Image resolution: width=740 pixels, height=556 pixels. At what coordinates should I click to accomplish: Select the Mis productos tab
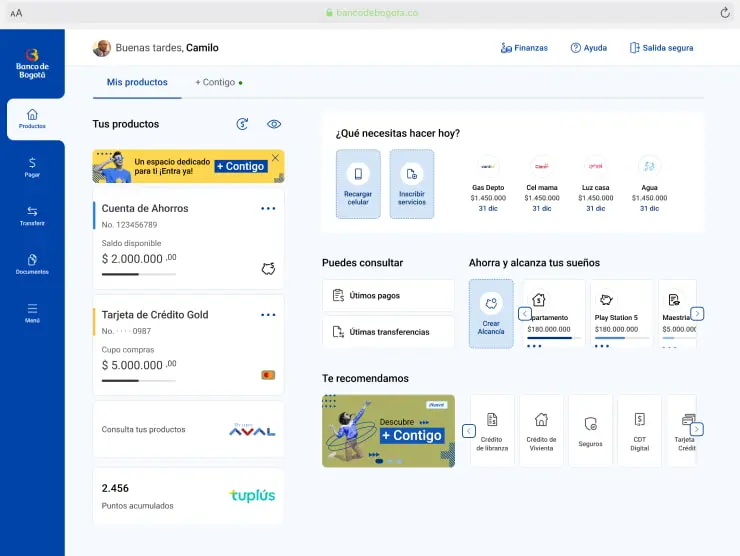point(137,82)
